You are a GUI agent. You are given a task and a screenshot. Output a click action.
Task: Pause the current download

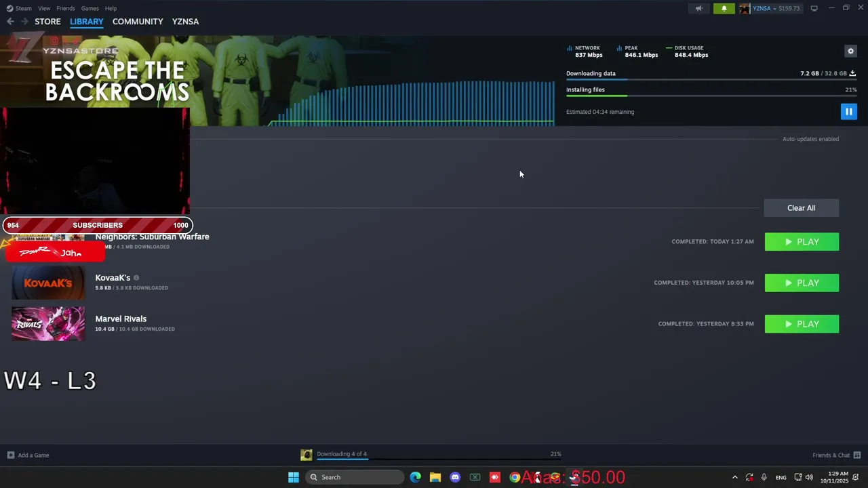click(x=848, y=111)
